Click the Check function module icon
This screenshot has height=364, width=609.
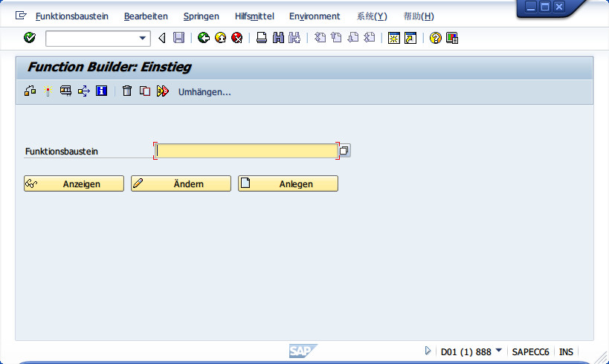coord(30,91)
